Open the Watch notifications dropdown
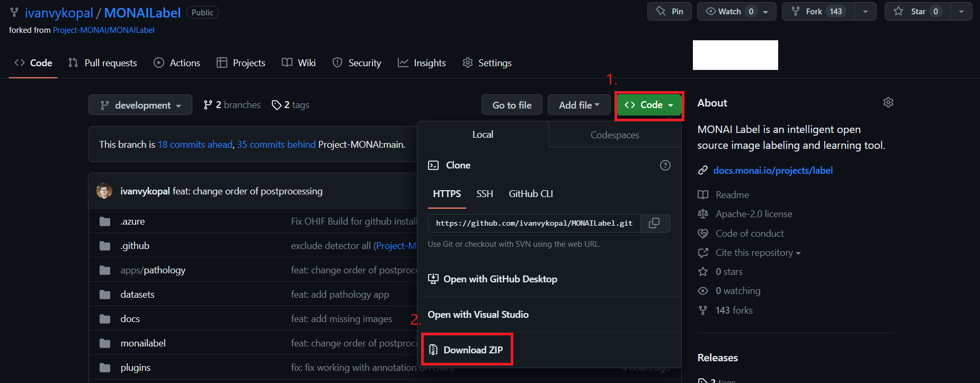 click(x=737, y=11)
